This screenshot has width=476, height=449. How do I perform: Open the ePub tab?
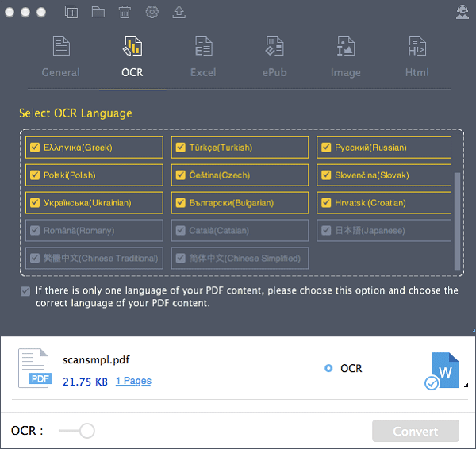coord(274,72)
